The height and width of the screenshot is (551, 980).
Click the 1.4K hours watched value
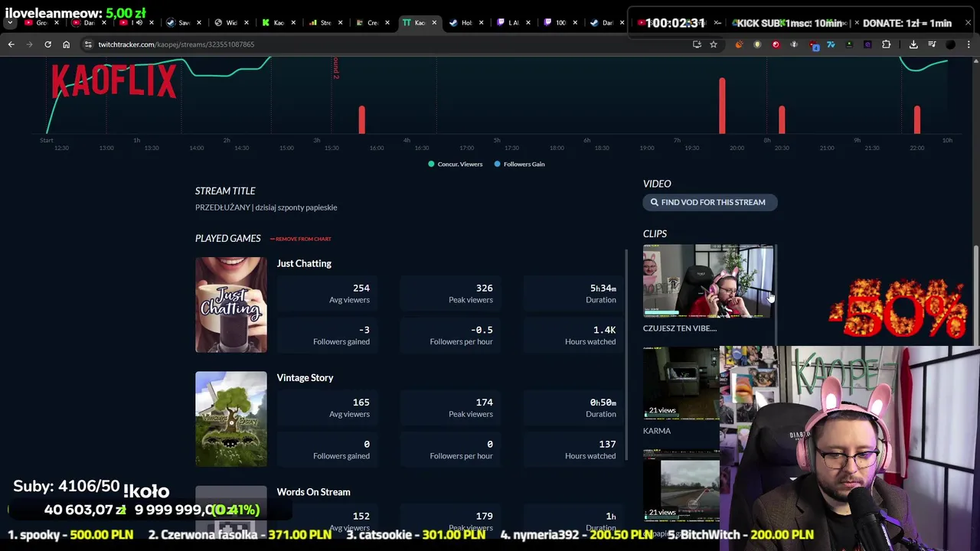coord(604,330)
